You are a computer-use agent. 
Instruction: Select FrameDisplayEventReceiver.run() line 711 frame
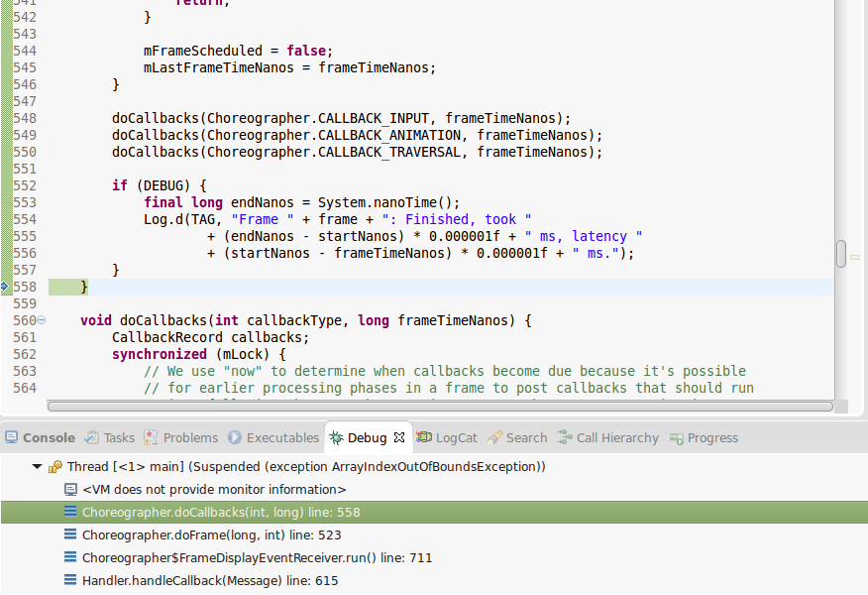[257, 557]
